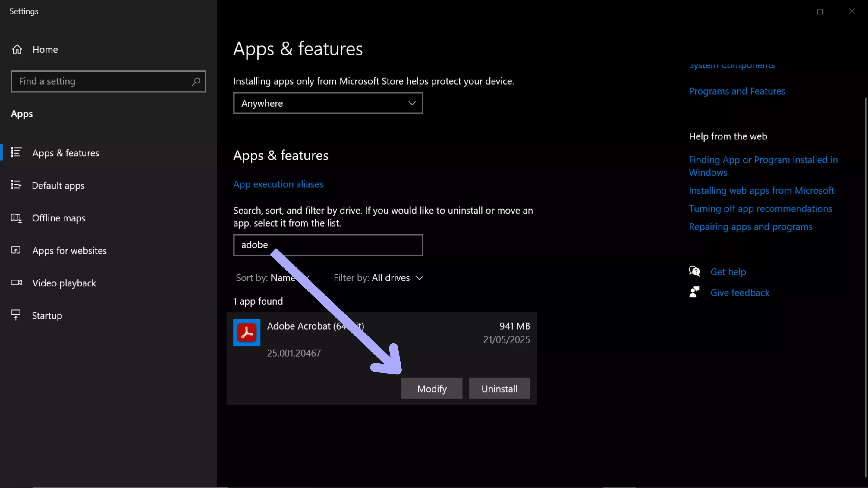Open the Anywhere install source dropdown
The image size is (868, 488).
coord(328,103)
